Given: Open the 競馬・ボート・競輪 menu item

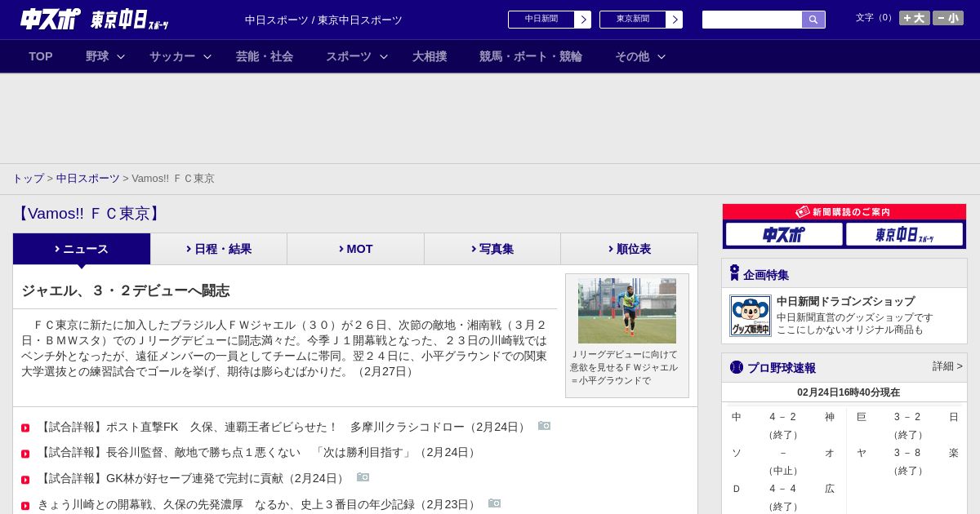Looking at the screenshot, I should [x=531, y=56].
